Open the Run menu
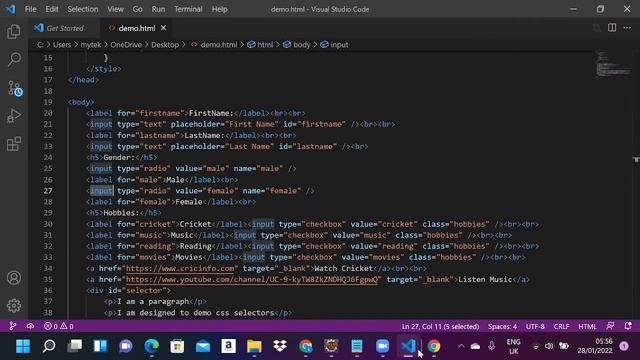 point(158,9)
